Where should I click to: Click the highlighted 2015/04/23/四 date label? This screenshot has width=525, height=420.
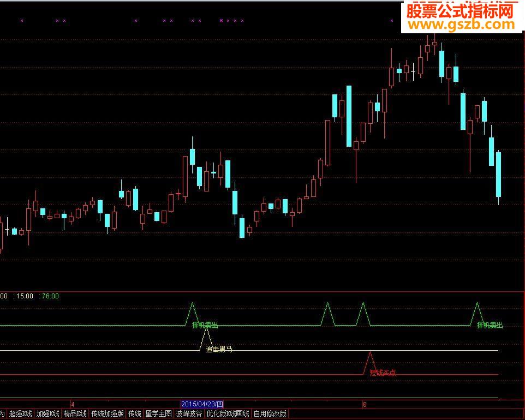(x=202, y=404)
